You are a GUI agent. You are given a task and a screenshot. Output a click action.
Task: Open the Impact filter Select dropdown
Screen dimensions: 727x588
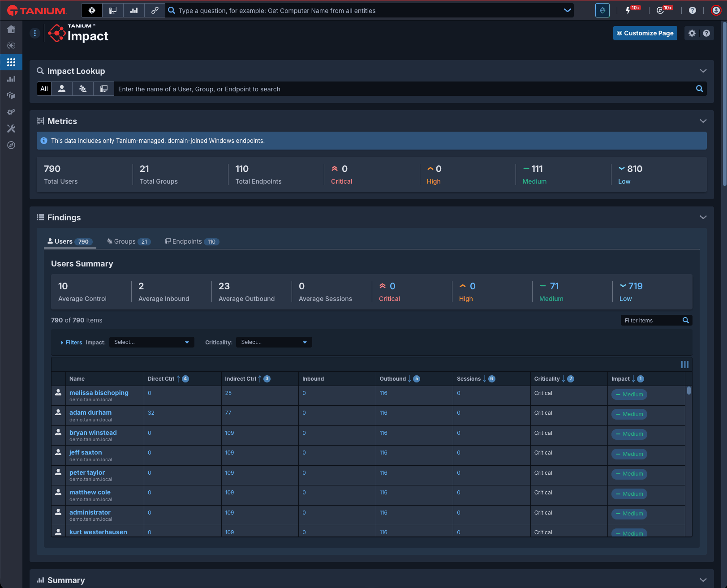152,342
